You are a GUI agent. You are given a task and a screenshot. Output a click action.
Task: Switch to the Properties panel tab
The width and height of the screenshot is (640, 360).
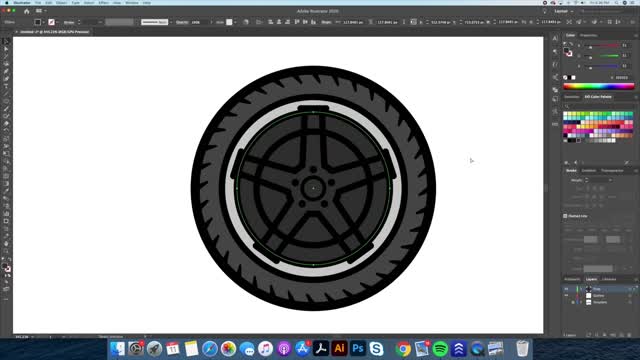588,36
